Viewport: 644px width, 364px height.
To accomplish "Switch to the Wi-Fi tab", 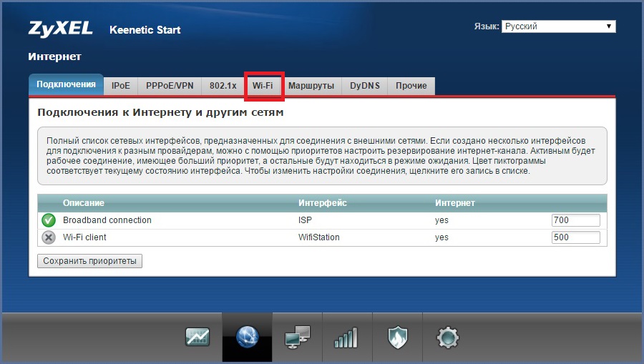I will (263, 86).
